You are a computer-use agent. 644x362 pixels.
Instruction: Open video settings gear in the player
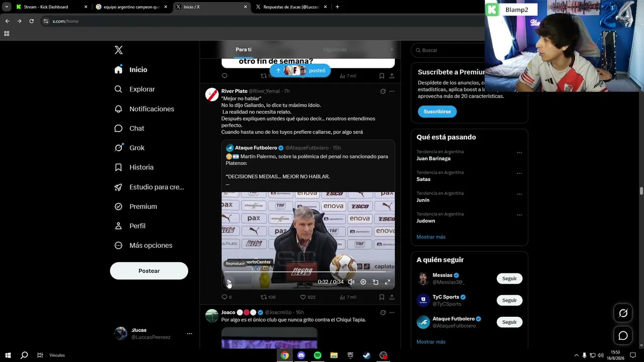coord(363,282)
